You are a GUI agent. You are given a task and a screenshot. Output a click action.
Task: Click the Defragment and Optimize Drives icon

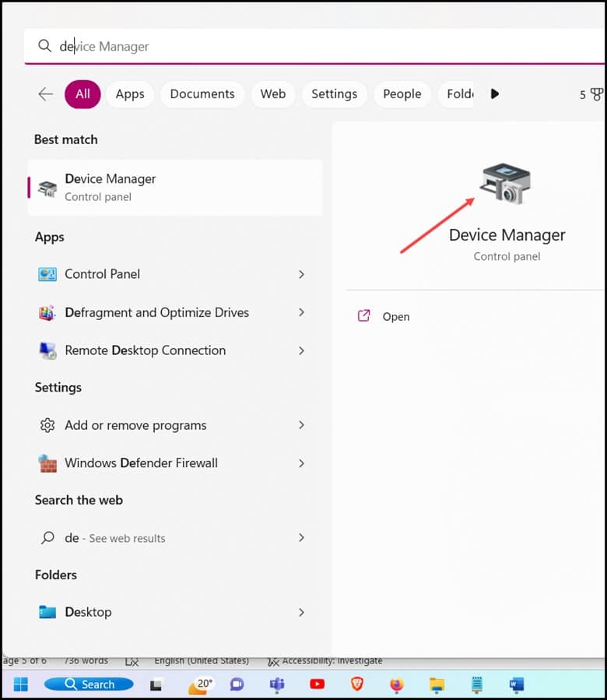pyautogui.click(x=47, y=312)
